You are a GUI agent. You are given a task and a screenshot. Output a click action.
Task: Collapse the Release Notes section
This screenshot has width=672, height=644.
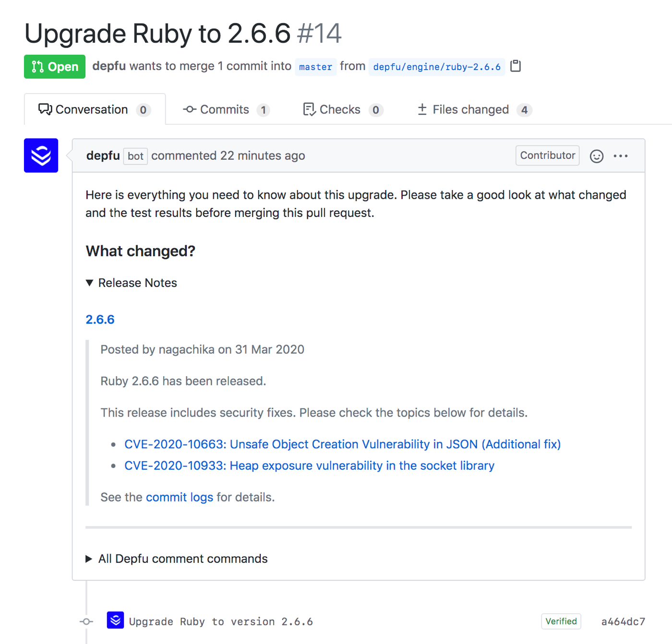click(132, 283)
